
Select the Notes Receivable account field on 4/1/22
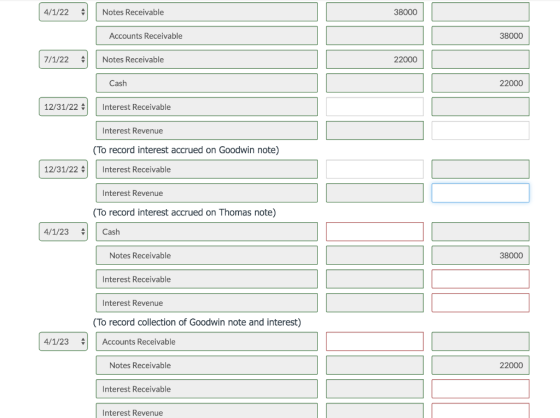pos(206,12)
